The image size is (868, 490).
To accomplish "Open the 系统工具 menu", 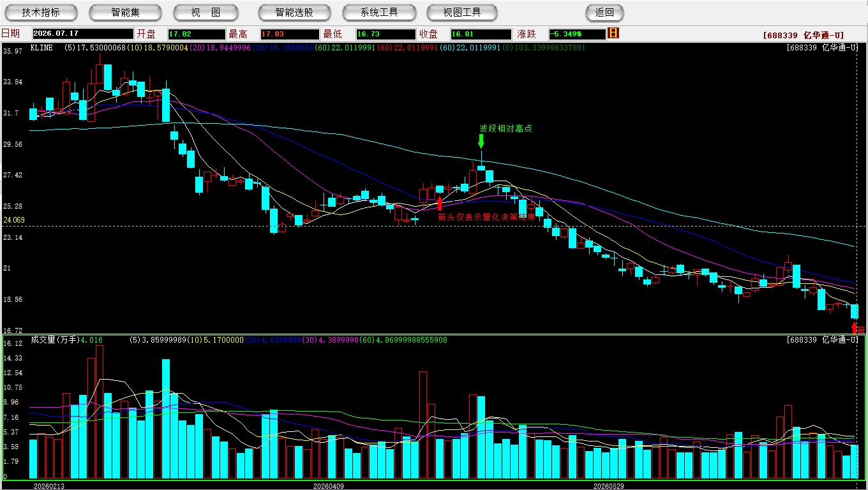I will click(x=379, y=12).
